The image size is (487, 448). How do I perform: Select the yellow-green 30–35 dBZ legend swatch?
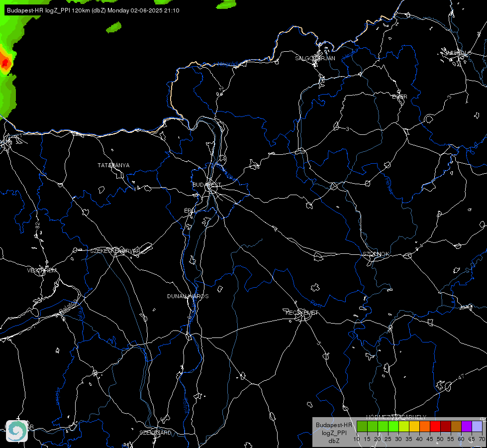(403, 426)
